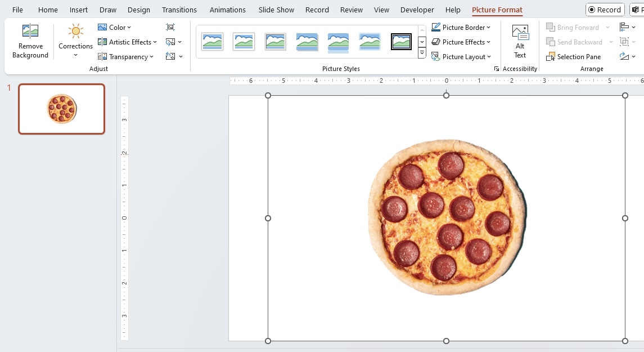Apply the Metal Frame picture style
The image size is (644, 352).
[275, 42]
